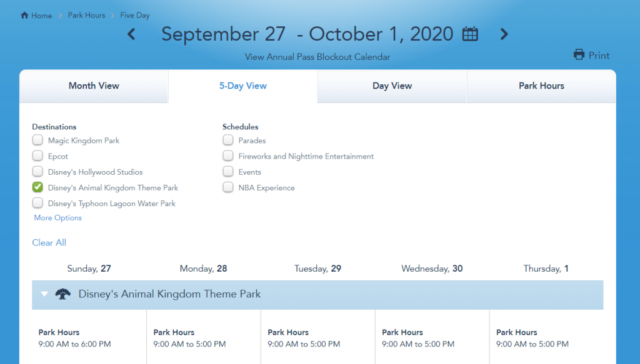Open View Annual Pass Blockout Calendar
The image size is (640, 364).
coord(317,57)
